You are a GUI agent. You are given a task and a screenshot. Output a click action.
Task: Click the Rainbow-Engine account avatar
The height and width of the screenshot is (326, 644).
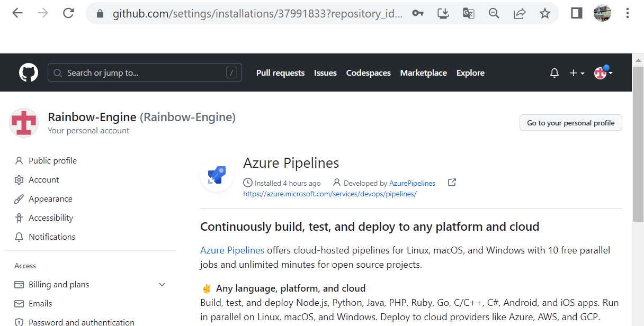tap(24, 123)
